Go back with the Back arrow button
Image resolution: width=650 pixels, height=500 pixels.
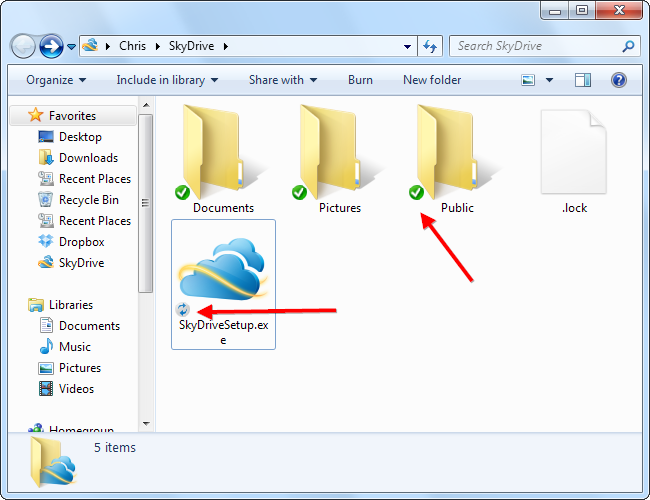point(23,46)
